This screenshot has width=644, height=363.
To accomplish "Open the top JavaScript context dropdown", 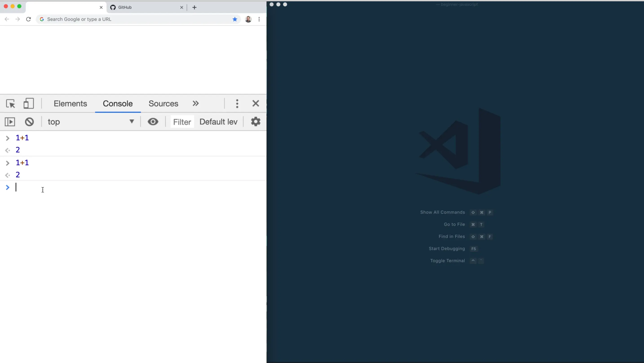I will point(91,122).
